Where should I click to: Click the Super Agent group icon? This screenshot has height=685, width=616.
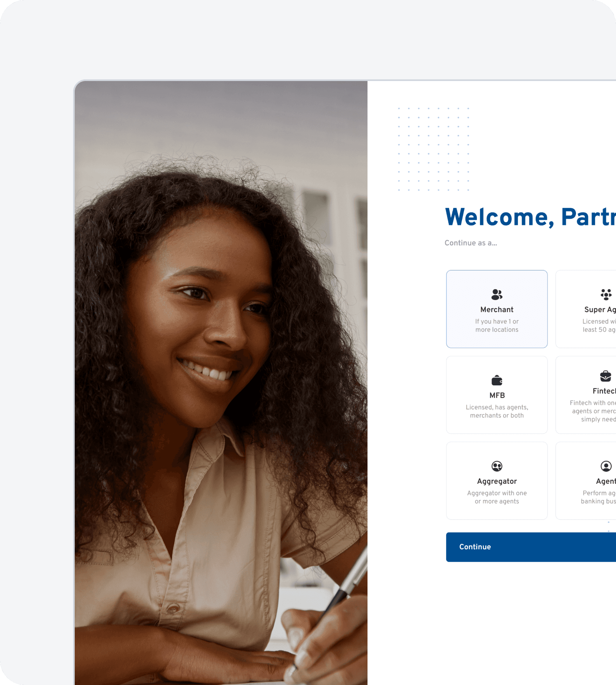pos(606,295)
